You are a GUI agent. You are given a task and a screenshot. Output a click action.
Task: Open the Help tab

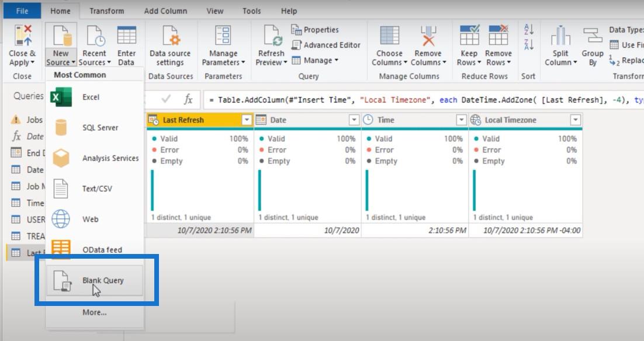pyautogui.click(x=289, y=11)
